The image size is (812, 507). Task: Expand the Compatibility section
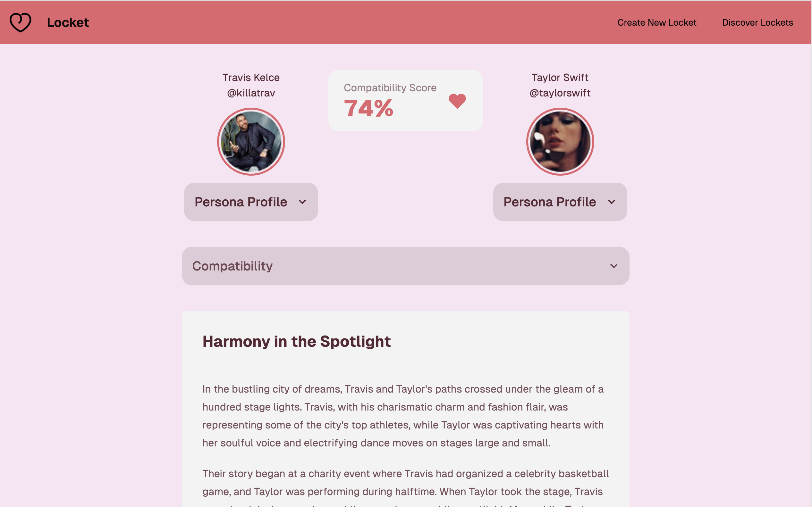click(x=405, y=266)
